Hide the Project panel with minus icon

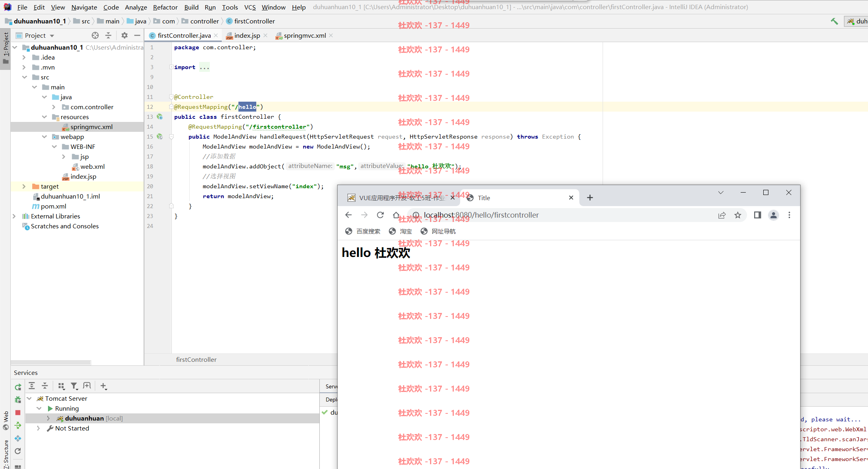pyautogui.click(x=137, y=35)
